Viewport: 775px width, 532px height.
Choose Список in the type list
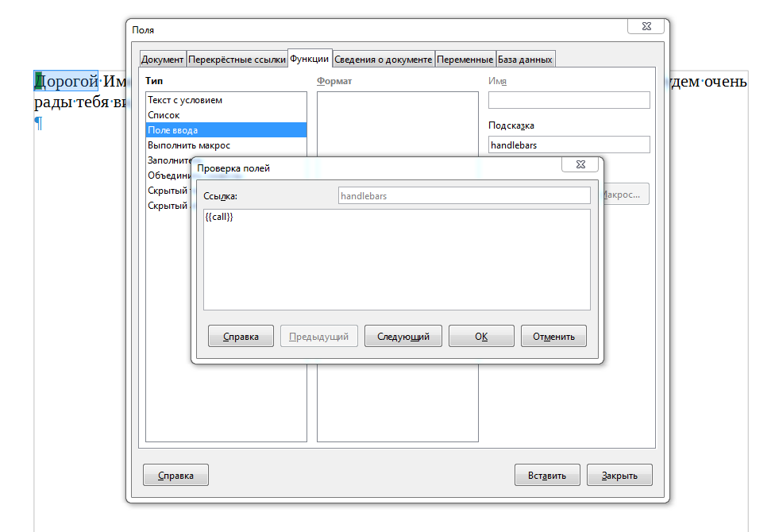(164, 115)
